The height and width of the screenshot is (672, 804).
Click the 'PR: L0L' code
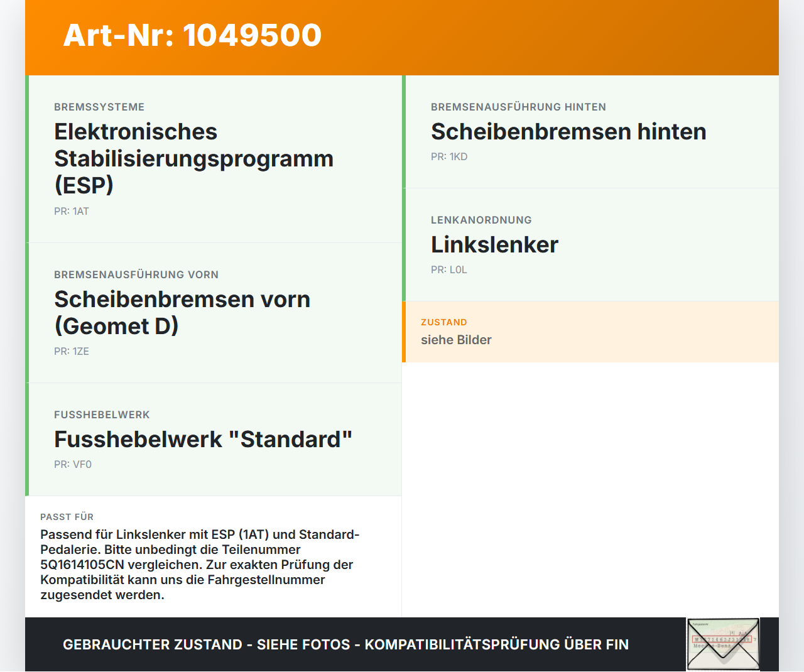(449, 269)
